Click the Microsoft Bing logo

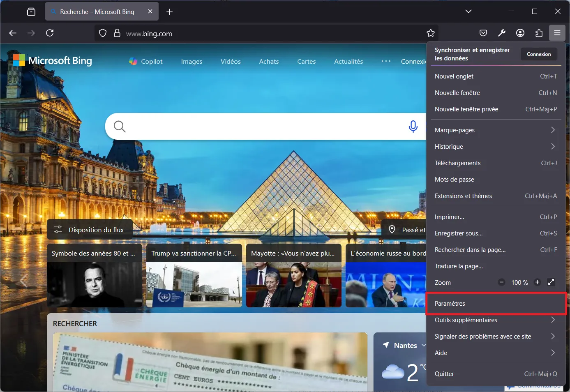(53, 60)
